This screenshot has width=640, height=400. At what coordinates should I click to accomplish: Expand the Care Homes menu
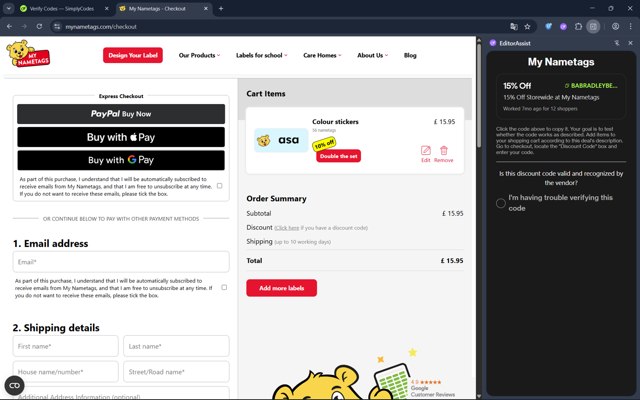[x=322, y=55]
